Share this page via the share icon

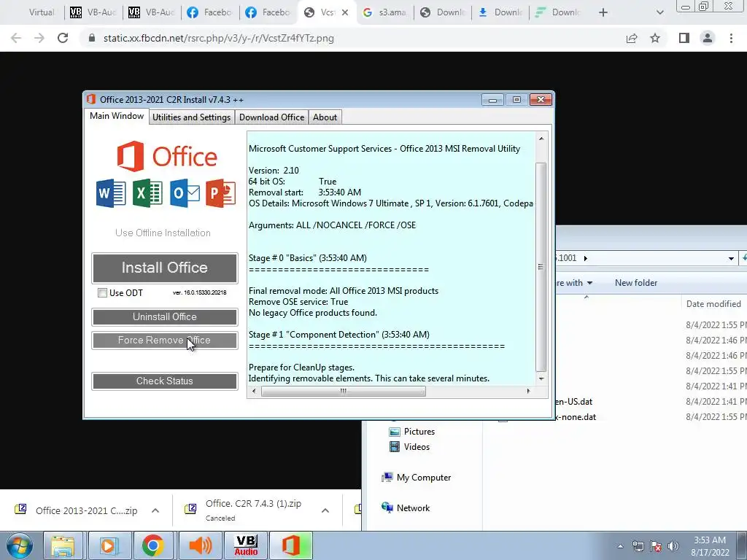pos(632,38)
